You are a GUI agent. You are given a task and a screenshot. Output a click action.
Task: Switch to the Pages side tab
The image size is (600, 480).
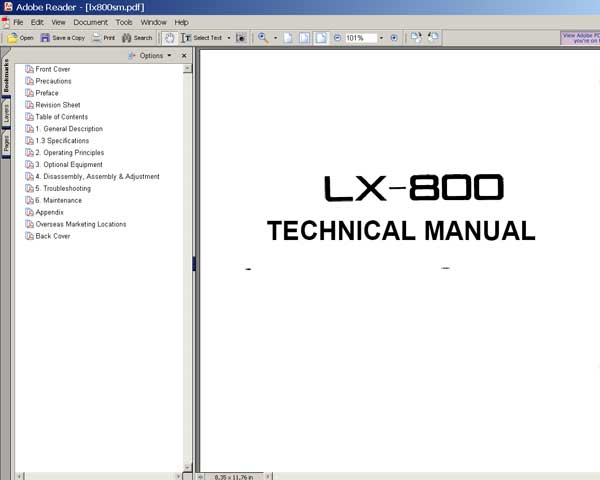(6, 144)
